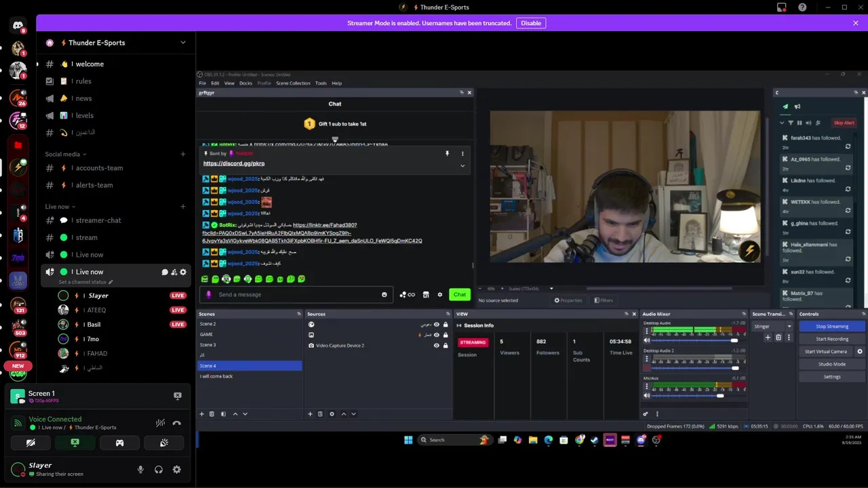Image resolution: width=868 pixels, height=488 pixels.
Task: Mute Desktop Audio speaker icon
Action: click(646, 340)
